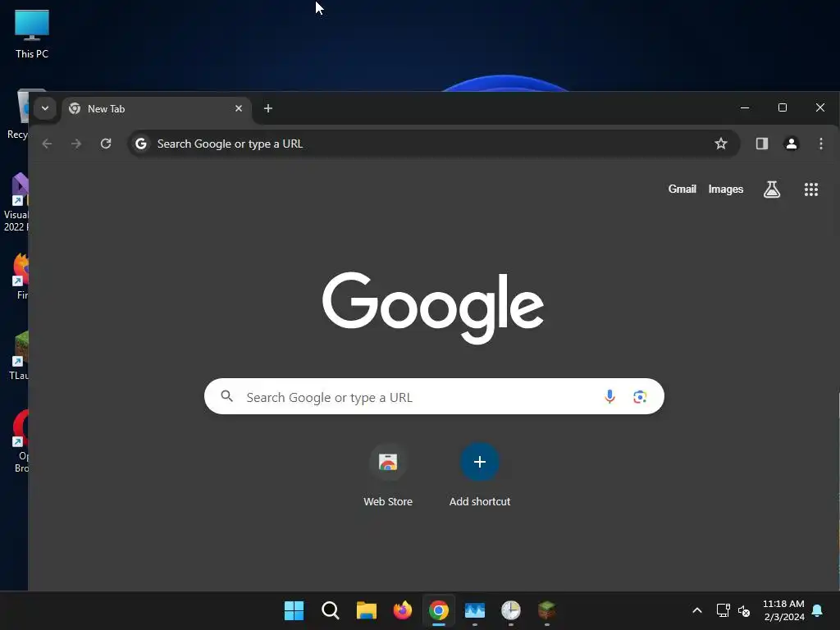Click the Google search box

coord(434,396)
